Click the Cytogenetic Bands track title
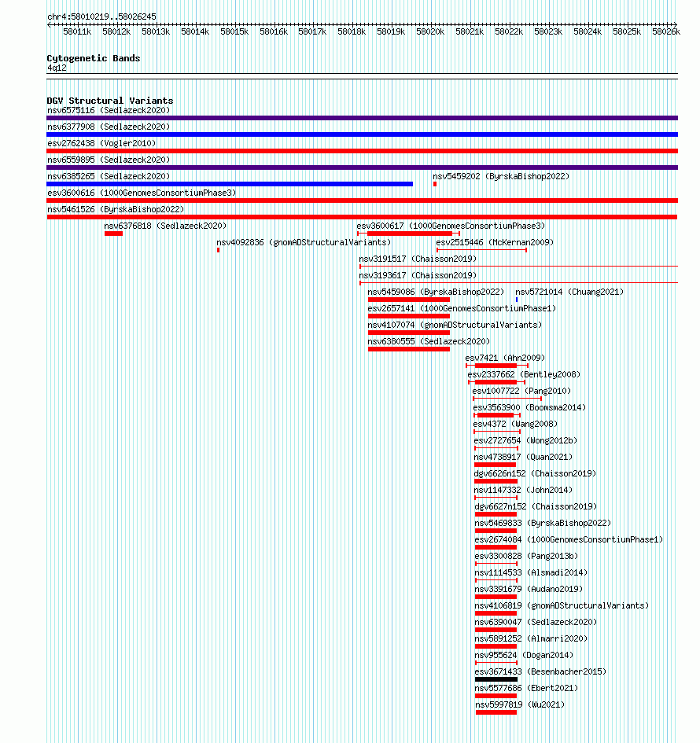 point(94,58)
